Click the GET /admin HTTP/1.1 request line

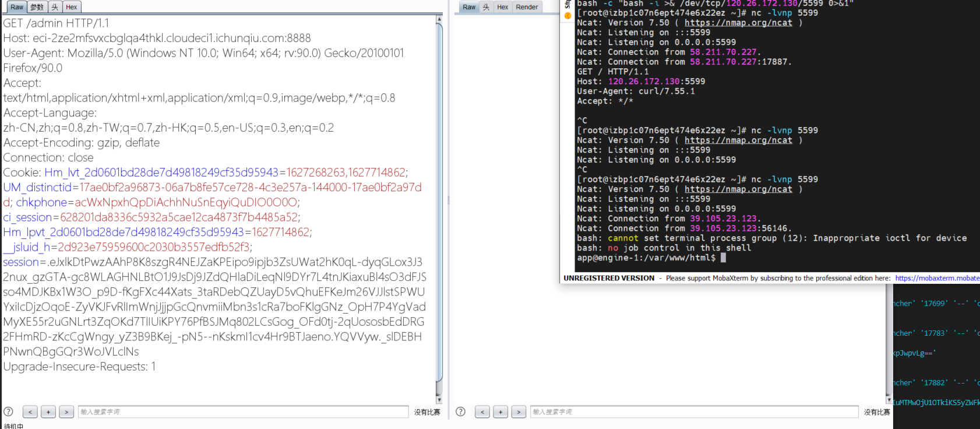[x=56, y=23]
